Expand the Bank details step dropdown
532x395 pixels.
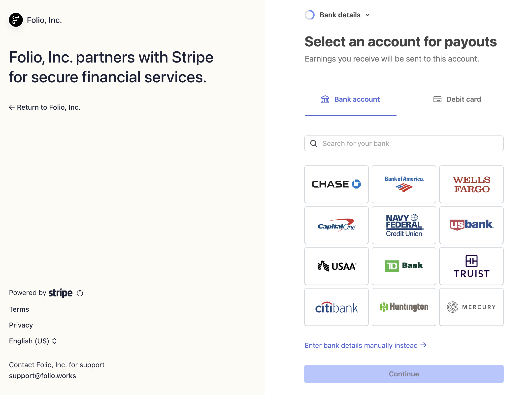pos(344,15)
